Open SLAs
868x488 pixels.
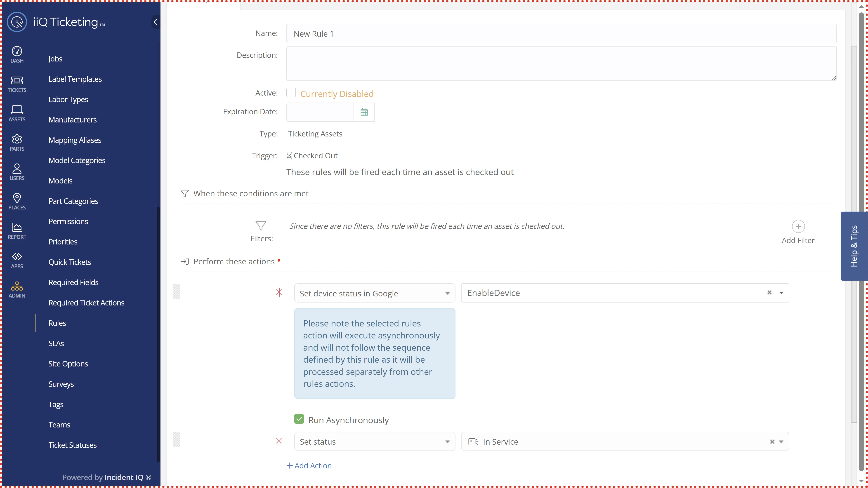[56, 343]
